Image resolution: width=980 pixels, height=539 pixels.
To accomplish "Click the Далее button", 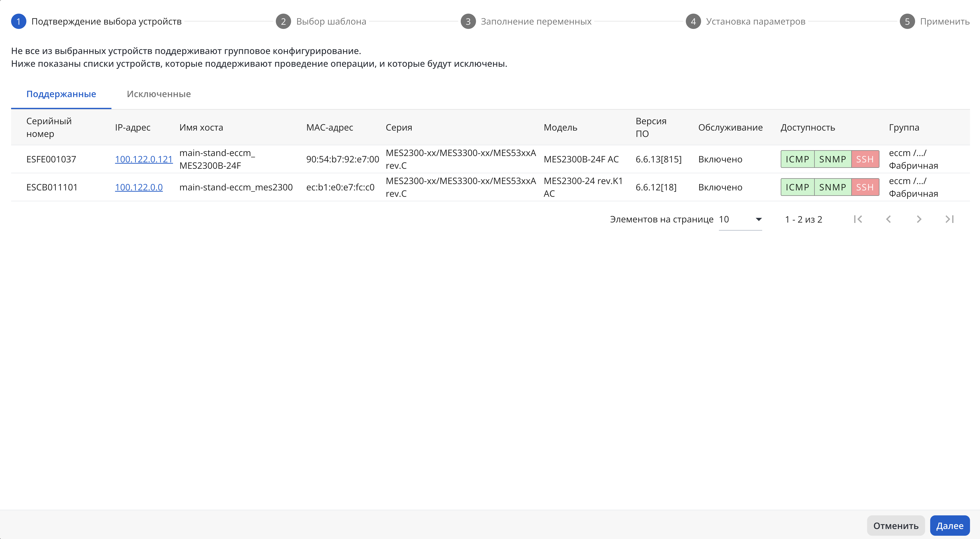I will [950, 526].
